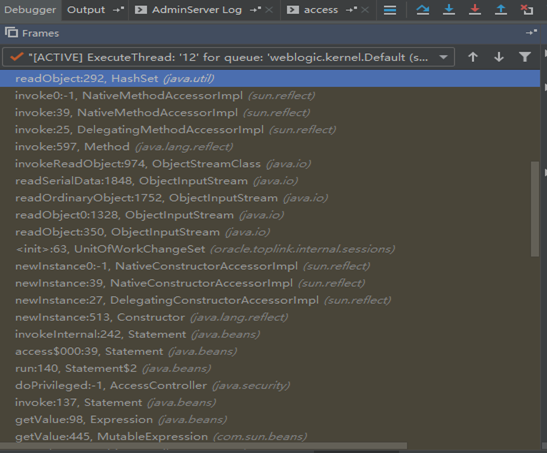Click the Show Execution Point lines icon
Image resolution: width=547 pixels, height=453 pixels.
(x=390, y=10)
